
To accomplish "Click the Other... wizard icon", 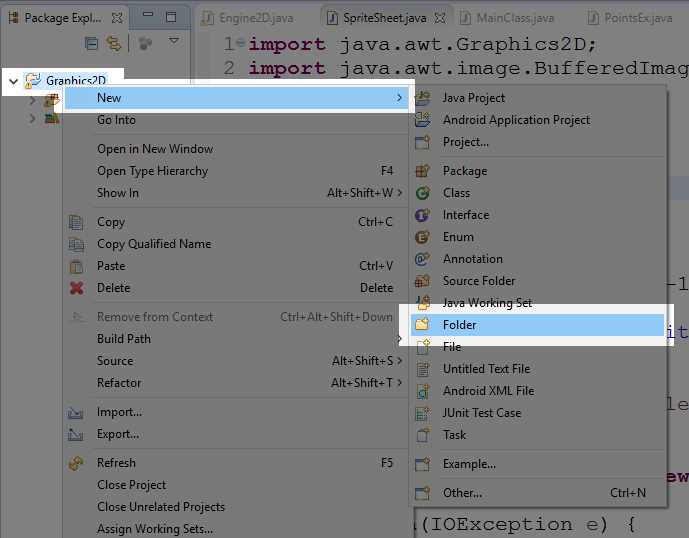I will [x=423, y=493].
